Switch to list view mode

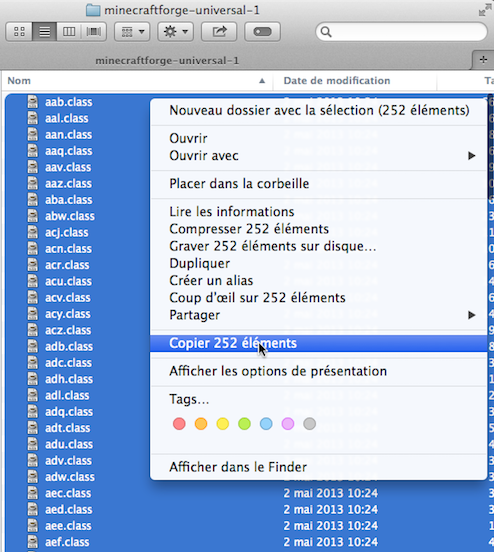pos(44,32)
